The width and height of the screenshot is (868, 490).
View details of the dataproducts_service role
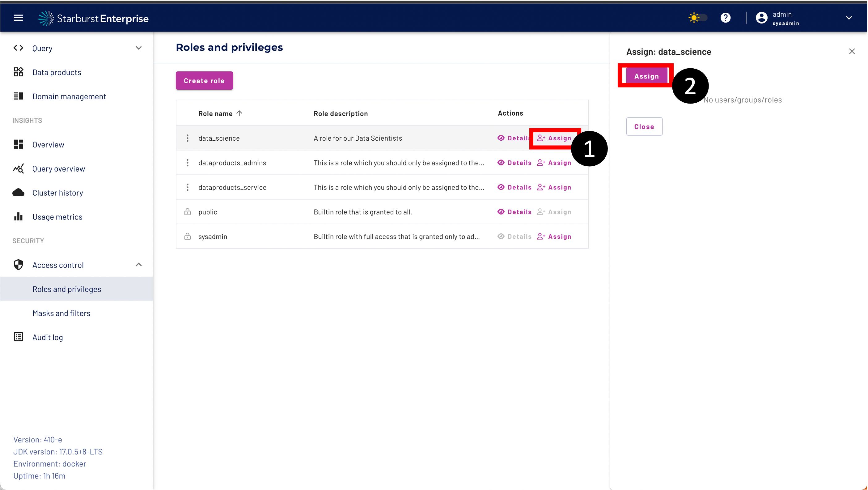(x=514, y=187)
